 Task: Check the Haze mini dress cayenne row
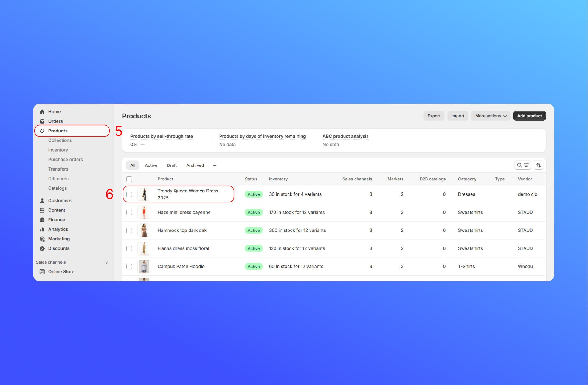(x=129, y=212)
